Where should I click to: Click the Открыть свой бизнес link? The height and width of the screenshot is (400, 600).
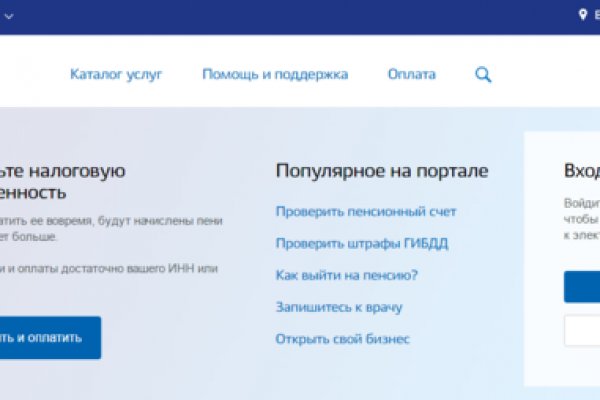342,339
